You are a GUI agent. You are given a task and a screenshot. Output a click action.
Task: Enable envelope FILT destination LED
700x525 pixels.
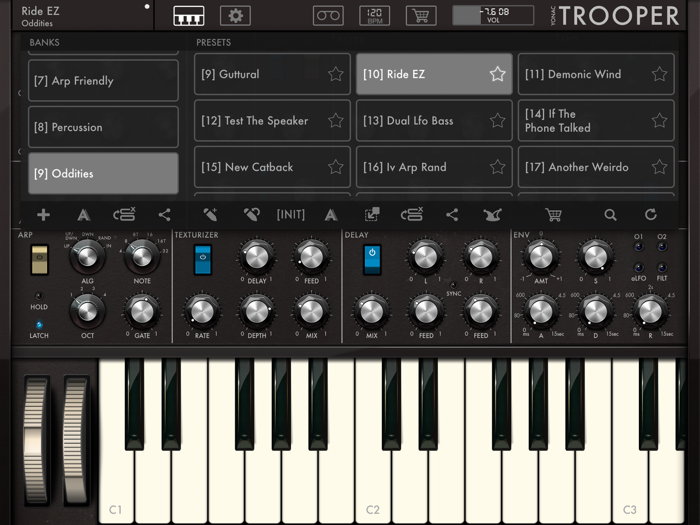point(662,267)
